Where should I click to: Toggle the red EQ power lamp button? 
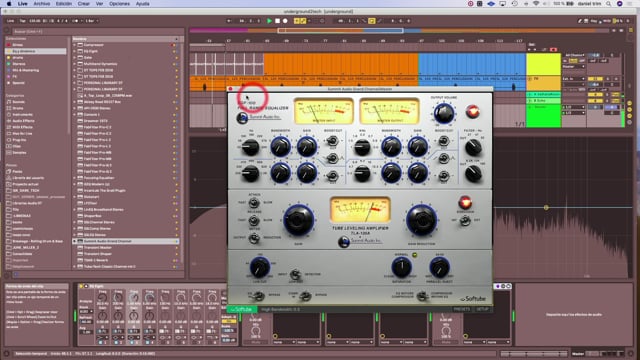472,111
